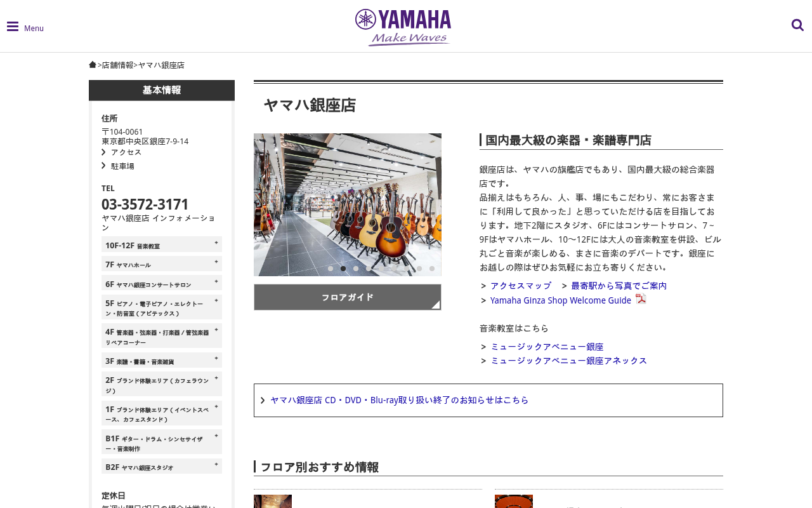The height and width of the screenshot is (508, 812).
Task: Open the フロアガイド button
Action: coord(348,297)
